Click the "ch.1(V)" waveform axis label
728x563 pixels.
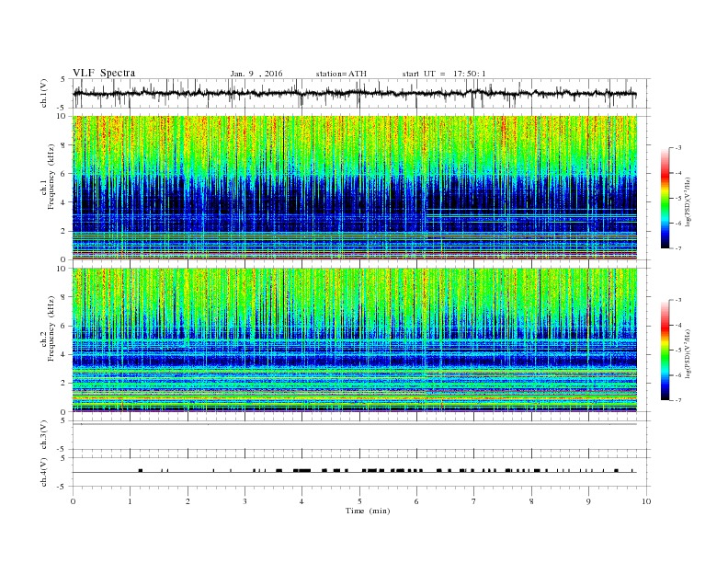coord(44,93)
